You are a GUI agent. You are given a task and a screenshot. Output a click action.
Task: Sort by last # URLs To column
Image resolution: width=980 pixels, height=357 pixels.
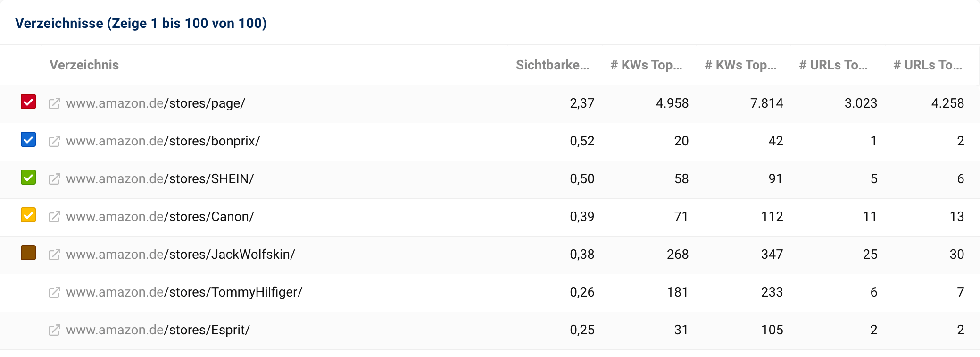928,65
